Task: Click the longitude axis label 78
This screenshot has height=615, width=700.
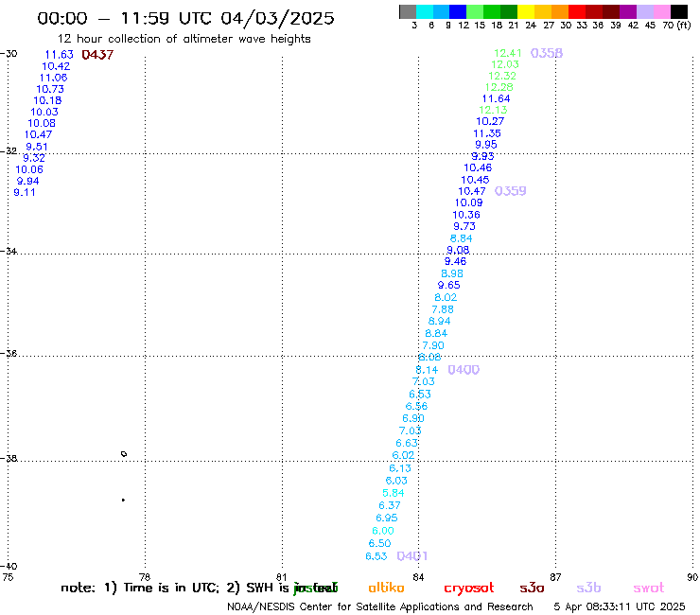Action: [x=145, y=577]
